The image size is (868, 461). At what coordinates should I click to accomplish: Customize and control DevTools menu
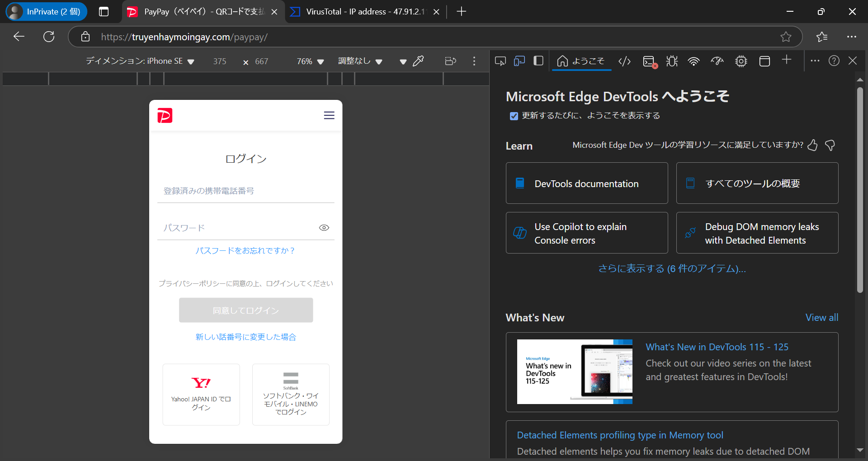tap(815, 61)
